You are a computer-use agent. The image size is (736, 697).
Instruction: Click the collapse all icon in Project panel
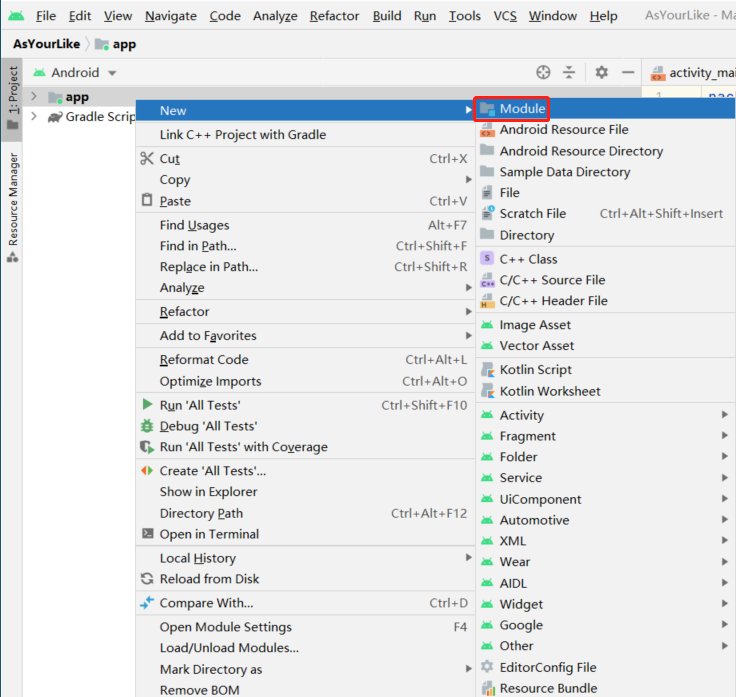569,72
